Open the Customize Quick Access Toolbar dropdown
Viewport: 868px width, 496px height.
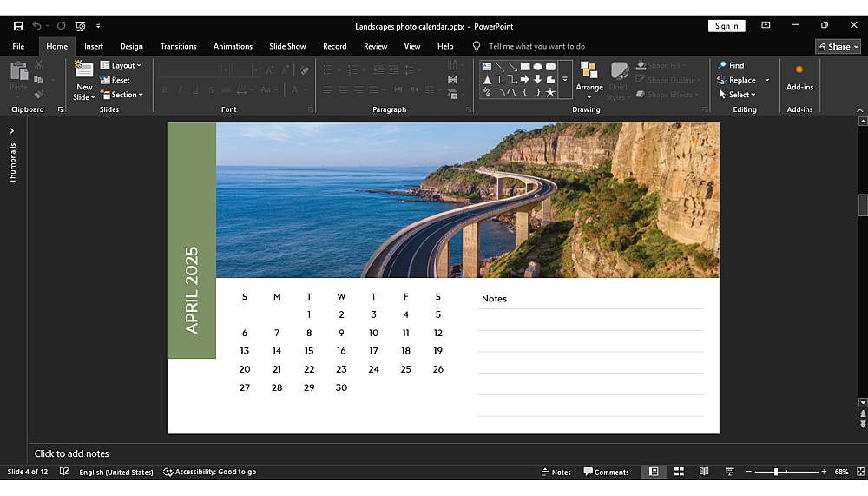click(x=98, y=26)
